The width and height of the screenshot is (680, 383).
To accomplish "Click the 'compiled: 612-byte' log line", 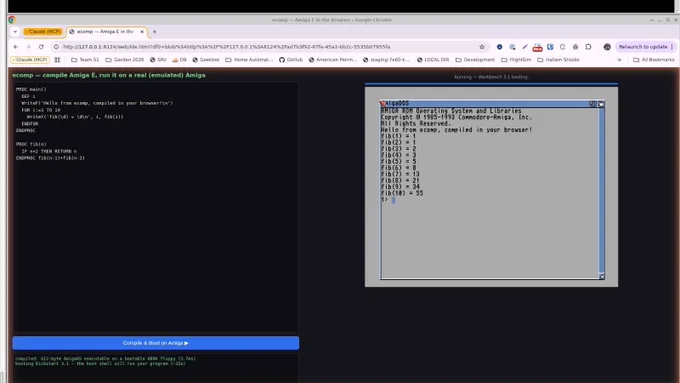I will [x=105, y=359].
